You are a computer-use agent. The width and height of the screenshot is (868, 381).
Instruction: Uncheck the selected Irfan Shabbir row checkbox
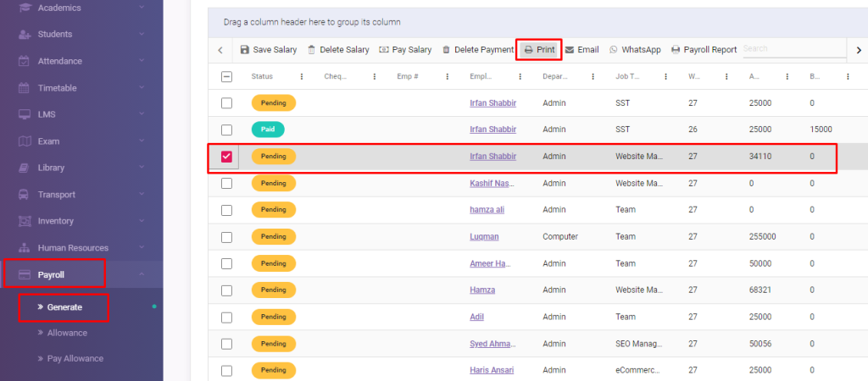pyautogui.click(x=226, y=157)
